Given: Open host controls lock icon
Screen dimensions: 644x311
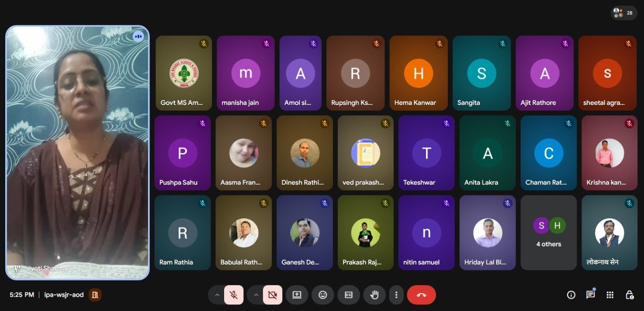Looking at the screenshot, I should (630, 295).
